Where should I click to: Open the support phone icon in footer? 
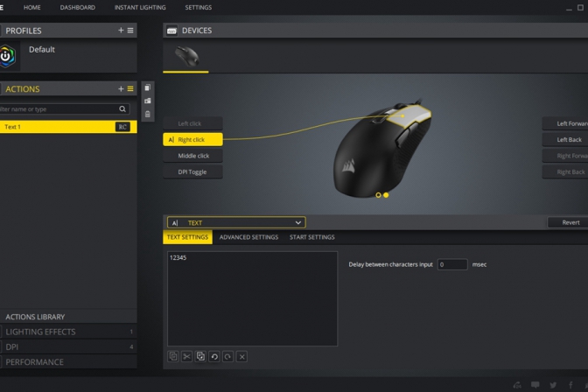pos(517,385)
